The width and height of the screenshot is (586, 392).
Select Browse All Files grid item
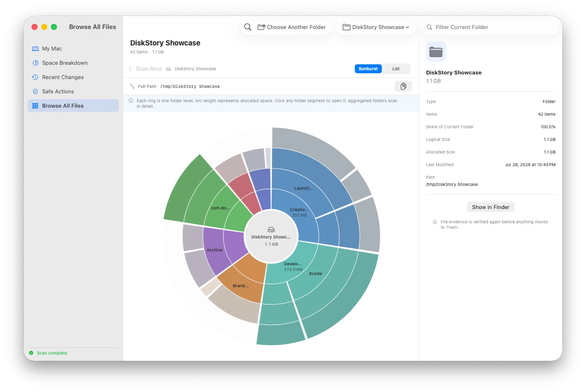coord(73,106)
